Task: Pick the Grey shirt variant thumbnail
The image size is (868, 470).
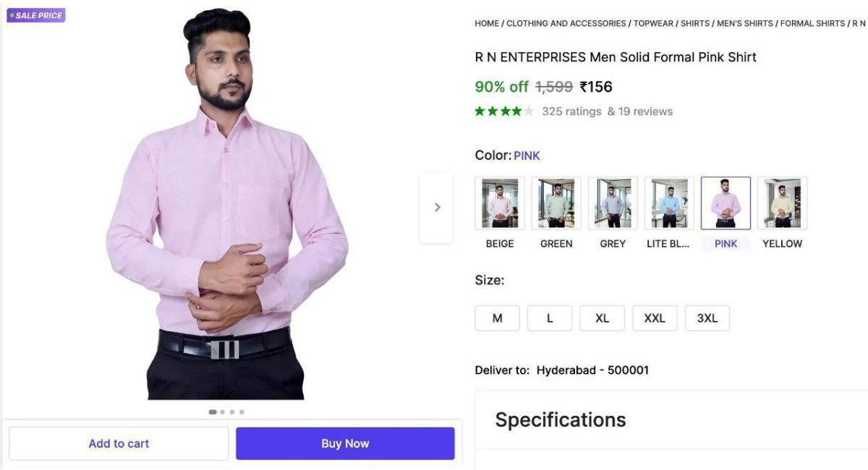Action: [613, 203]
